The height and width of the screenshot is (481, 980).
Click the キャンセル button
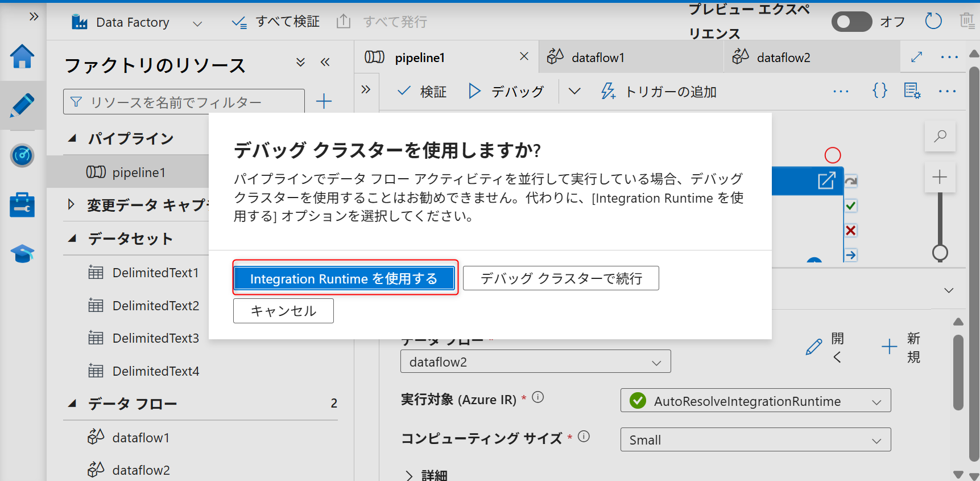click(x=283, y=311)
